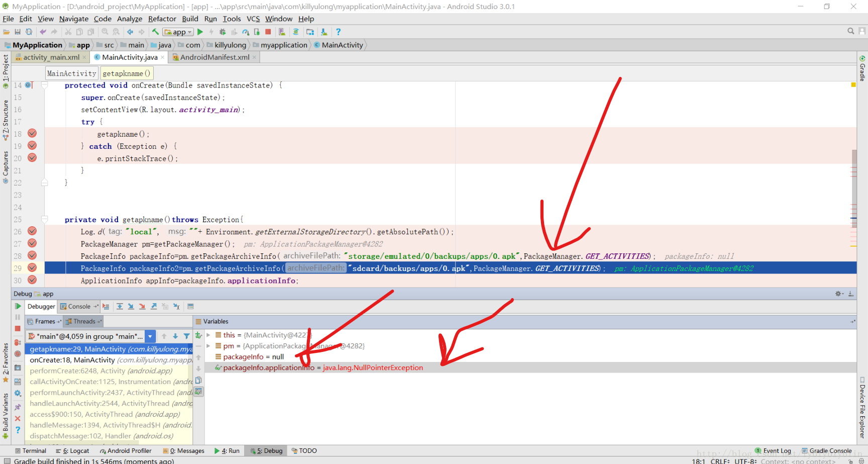The image size is (868, 464).
Task: Switch to AndroidManifest.xml tab
Action: point(214,57)
